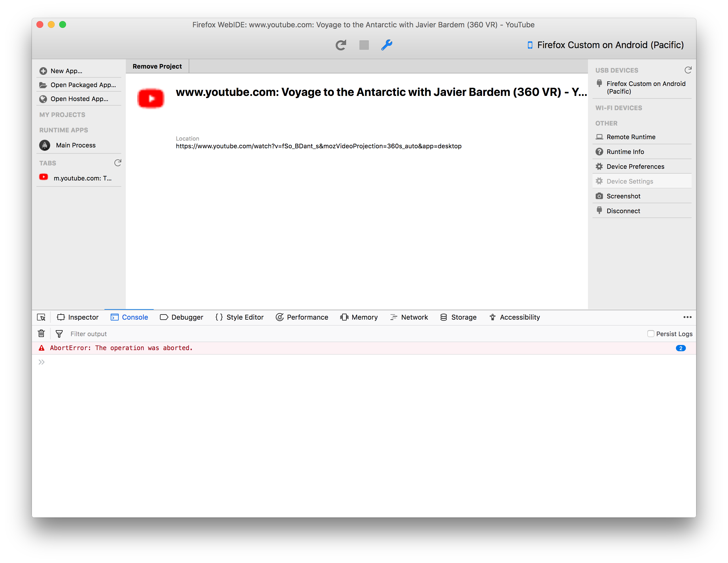The image size is (728, 563).
Task: Open the Network panel
Action: [409, 317]
